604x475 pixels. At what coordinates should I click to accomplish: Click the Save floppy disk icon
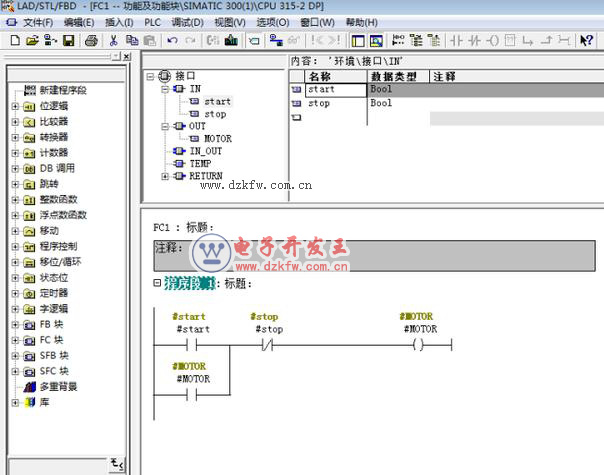[x=69, y=40]
